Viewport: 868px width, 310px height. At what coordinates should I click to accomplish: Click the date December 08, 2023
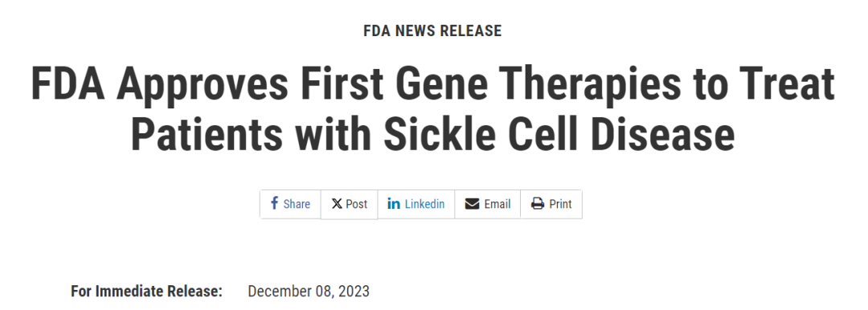[309, 292]
